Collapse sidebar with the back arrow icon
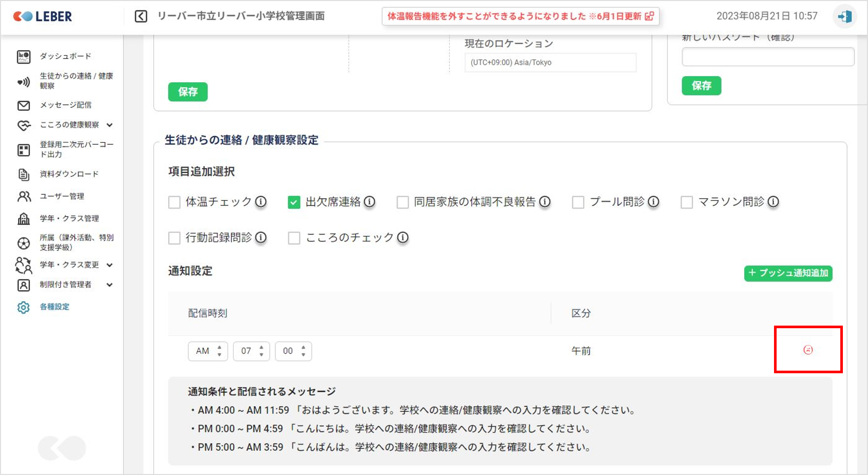Screen dimensions: 868x475 pos(141,16)
